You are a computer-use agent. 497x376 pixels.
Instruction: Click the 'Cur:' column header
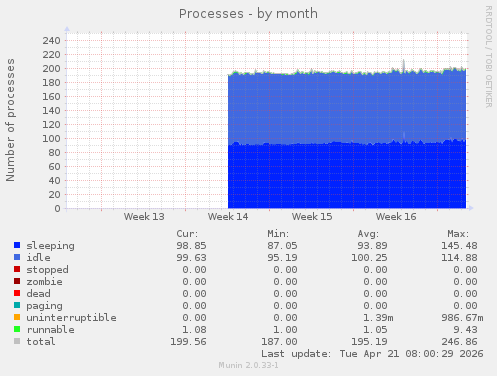[187, 234]
